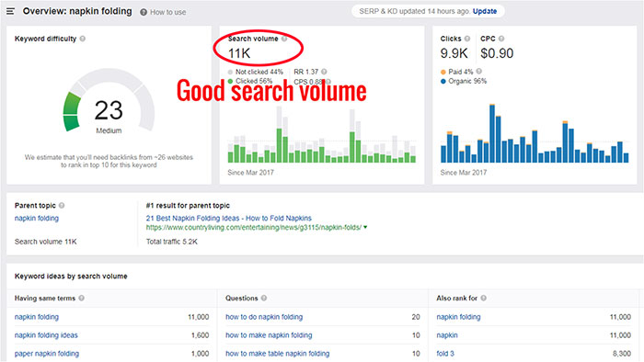Open the fold 3 keyword link
The height and width of the screenshot is (362, 644).
click(x=445, y=354)
